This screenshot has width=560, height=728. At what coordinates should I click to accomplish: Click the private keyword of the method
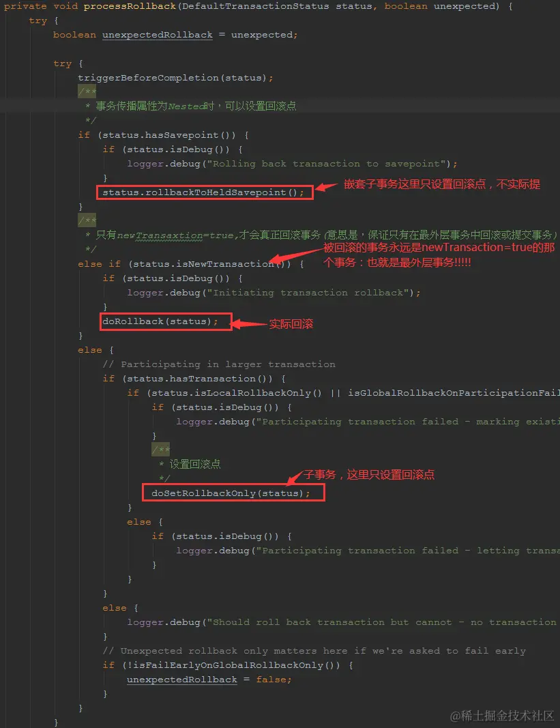pyautogui.click(x=25, y=7)
